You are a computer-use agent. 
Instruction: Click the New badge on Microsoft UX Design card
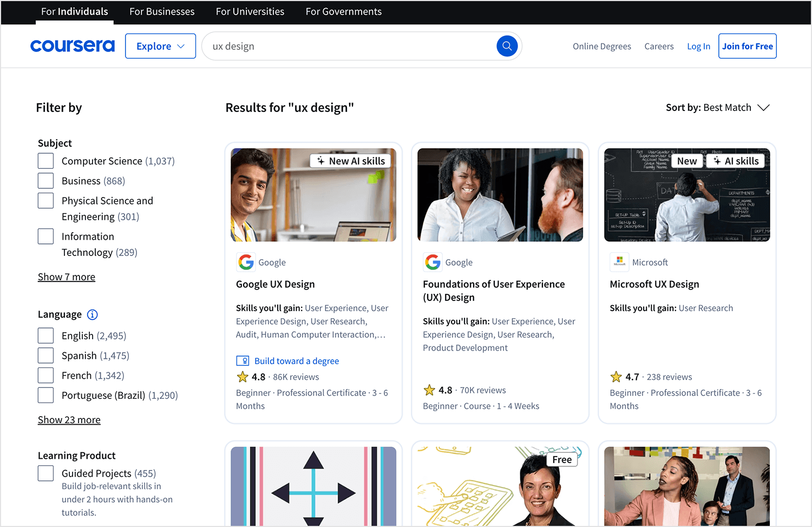point(687,161)
